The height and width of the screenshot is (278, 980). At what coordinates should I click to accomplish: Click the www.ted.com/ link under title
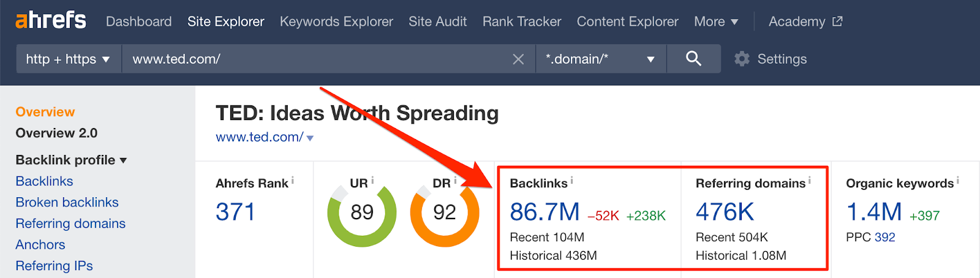[259, 137]
